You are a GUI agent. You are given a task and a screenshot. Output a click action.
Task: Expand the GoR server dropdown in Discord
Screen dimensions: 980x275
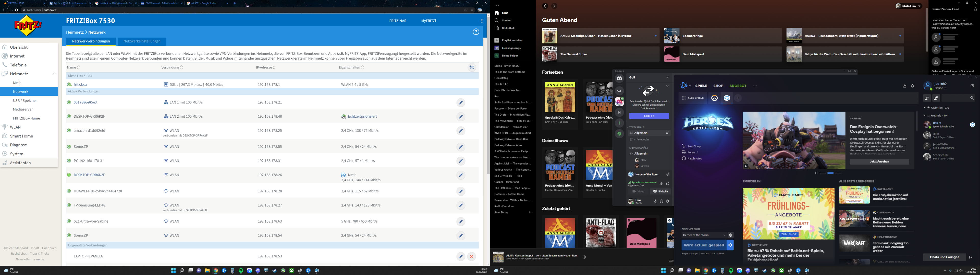coord(667,77)
